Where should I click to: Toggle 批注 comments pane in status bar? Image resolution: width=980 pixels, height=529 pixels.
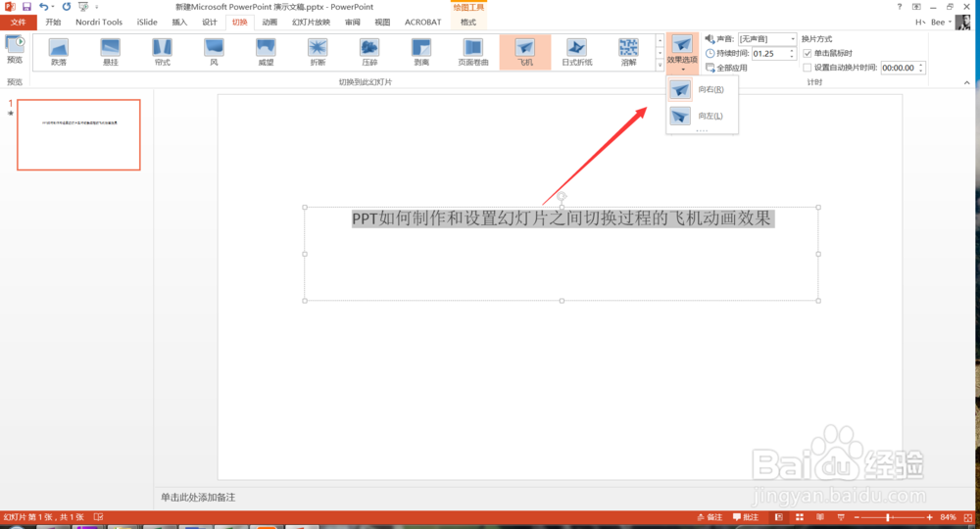point(746,517)
